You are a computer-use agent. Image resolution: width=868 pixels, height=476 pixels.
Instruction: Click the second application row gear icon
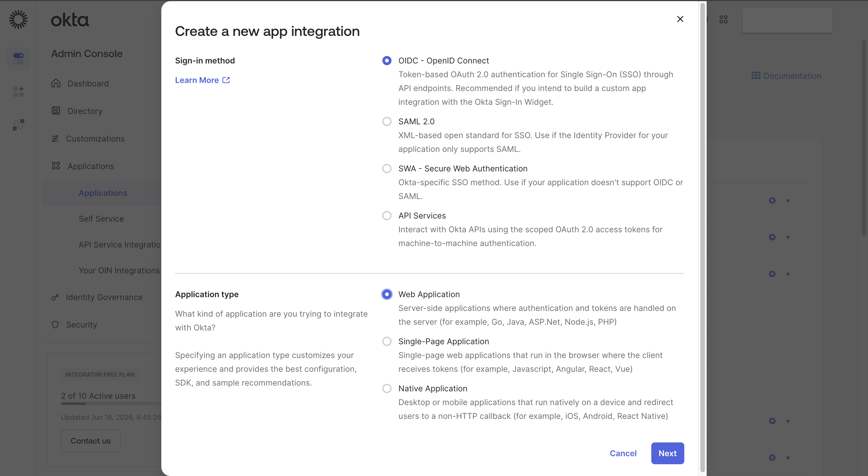(772, 237)
